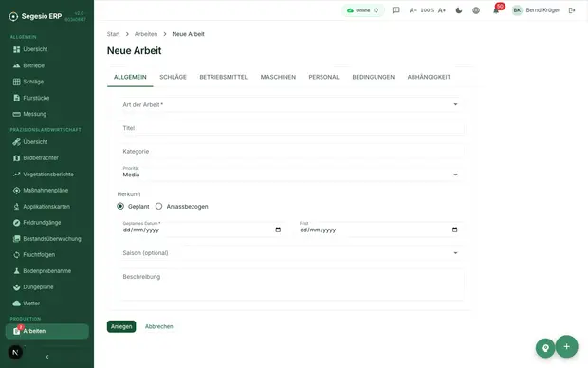
Task: Select the Anlassbezogen radio button
Action: click(159, 207)
